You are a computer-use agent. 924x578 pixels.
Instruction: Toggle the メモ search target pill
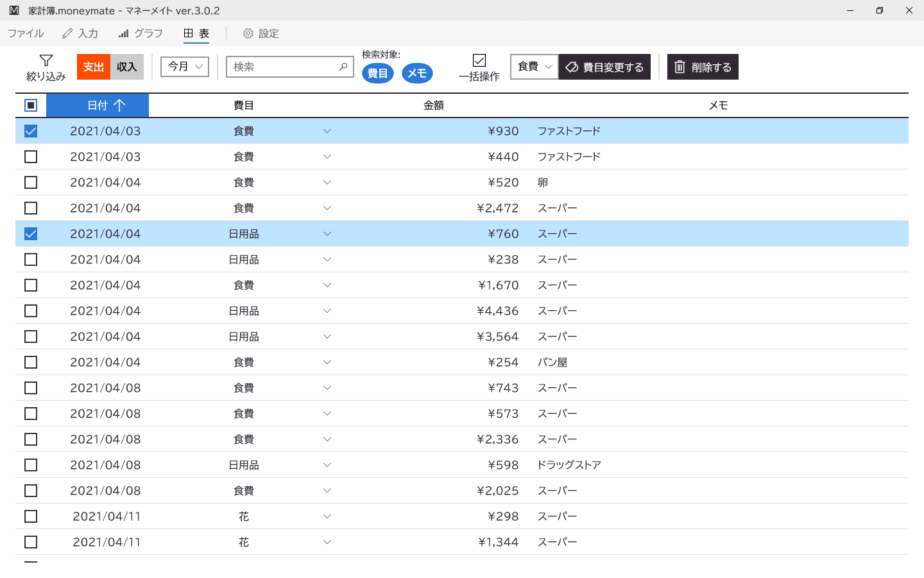pos(417,73)
